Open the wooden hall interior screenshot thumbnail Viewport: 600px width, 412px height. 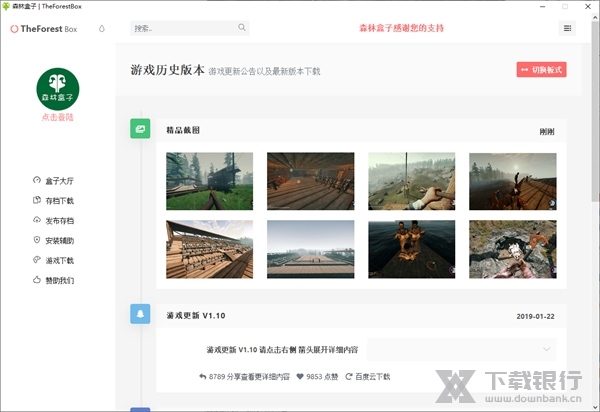310,181
